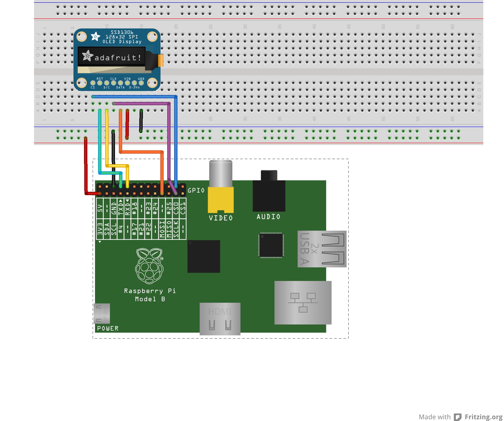
Task: Click the #24 cell in the GPIO table
Action: tap(155, 208)
